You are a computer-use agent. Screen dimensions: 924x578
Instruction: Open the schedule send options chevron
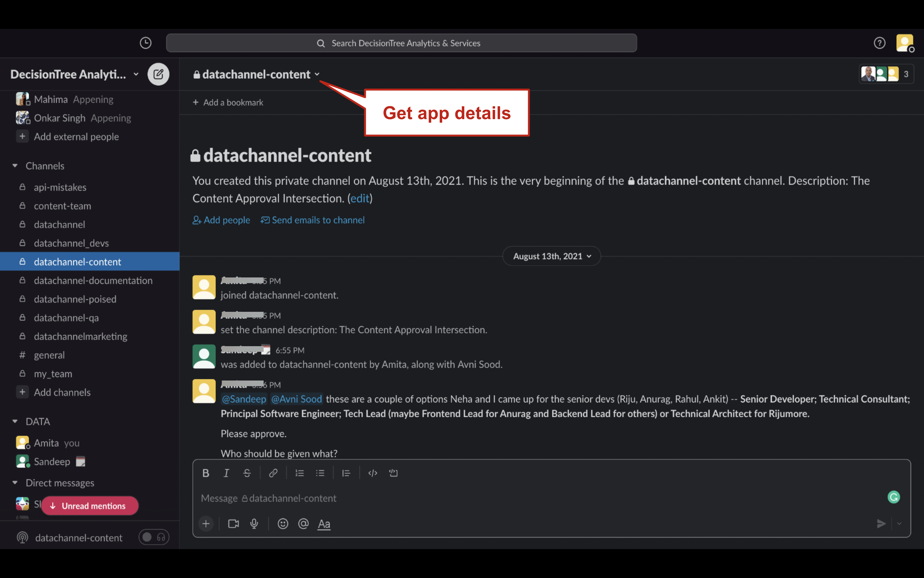[900, 524]
